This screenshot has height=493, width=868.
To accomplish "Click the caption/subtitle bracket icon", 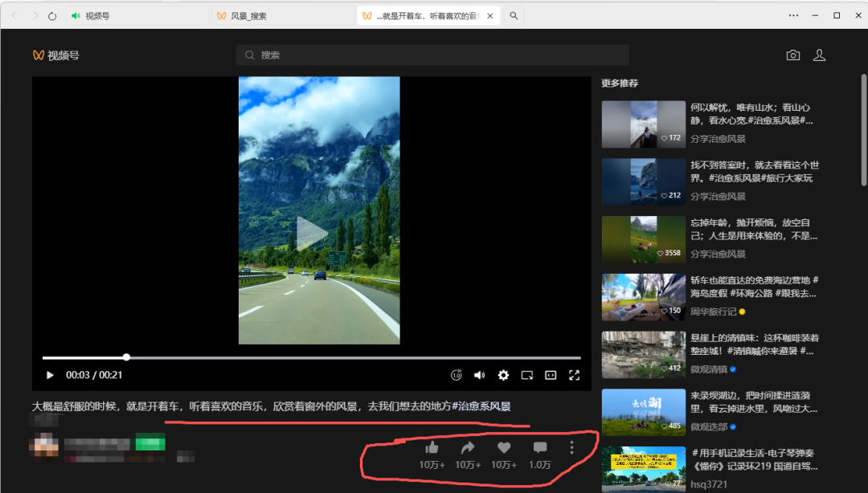I will click(x=550, y=375).
